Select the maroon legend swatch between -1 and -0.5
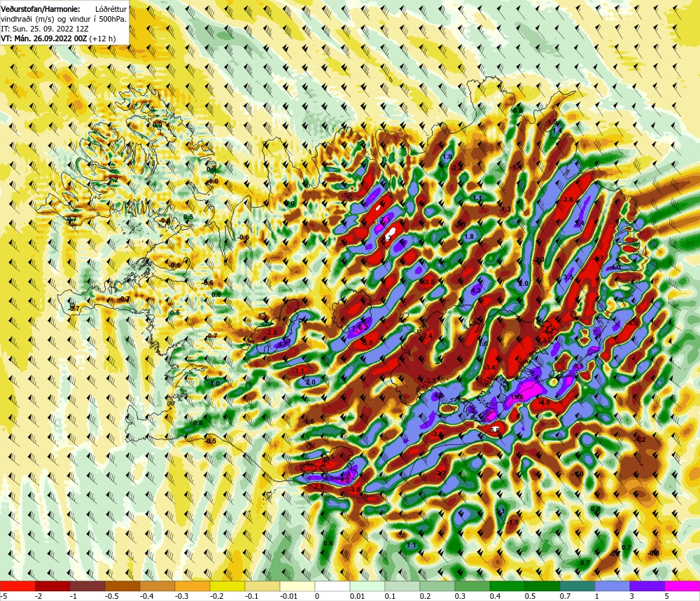 87,586
